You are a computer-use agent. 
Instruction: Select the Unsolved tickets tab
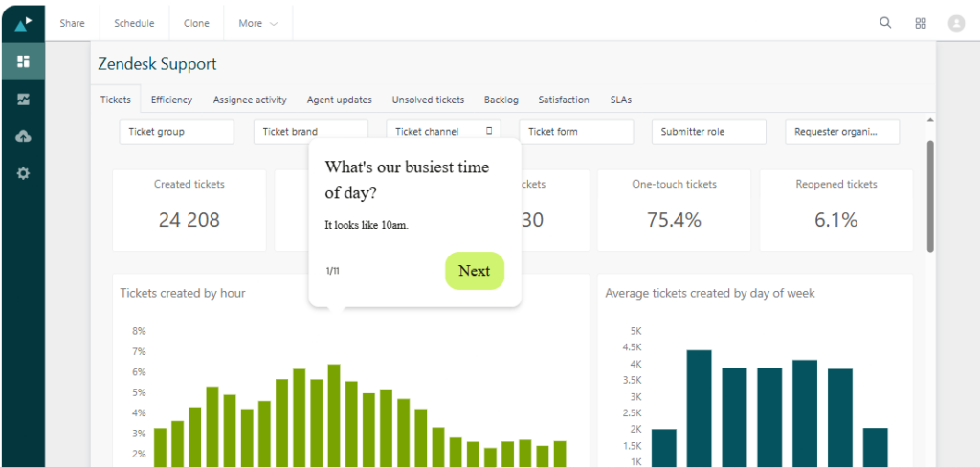click(x=428, y=100)
